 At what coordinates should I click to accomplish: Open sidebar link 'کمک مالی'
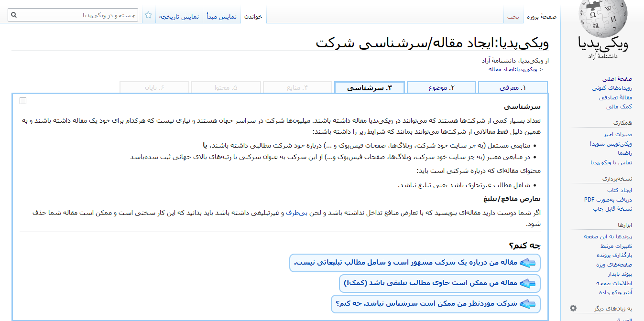tap(619, 107)
